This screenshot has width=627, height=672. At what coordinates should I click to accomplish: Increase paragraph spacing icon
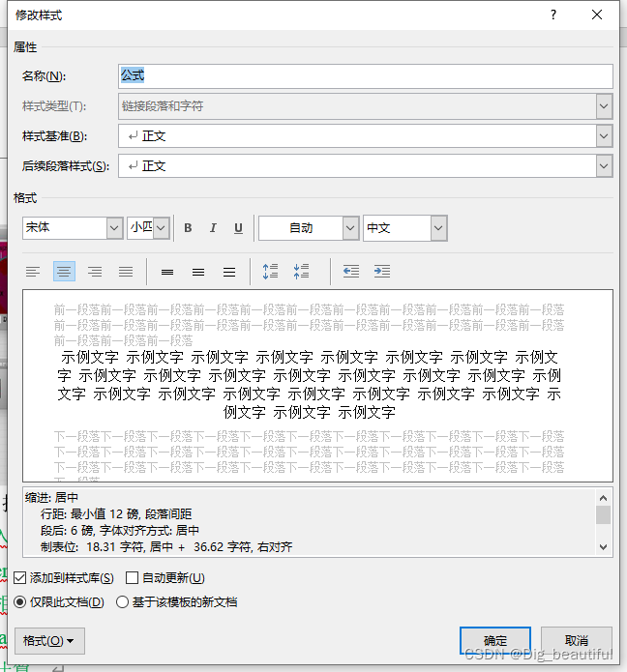point(270,272)
